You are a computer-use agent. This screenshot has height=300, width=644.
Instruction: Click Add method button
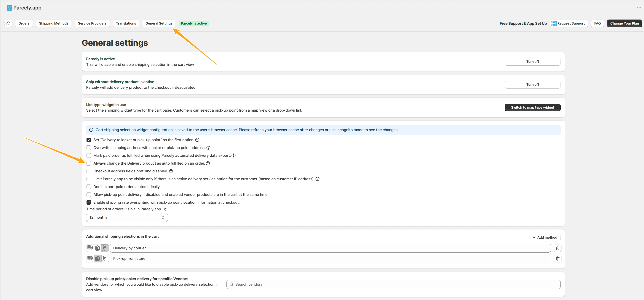tap(545, 237)
